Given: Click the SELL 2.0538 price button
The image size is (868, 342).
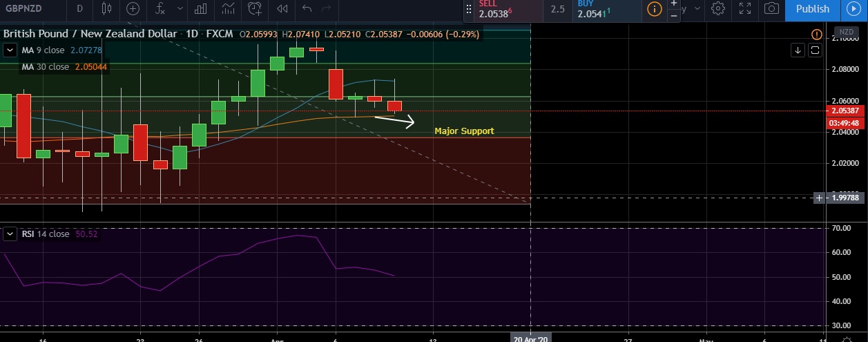Looking at the screenshot, I should click(503, 10).
